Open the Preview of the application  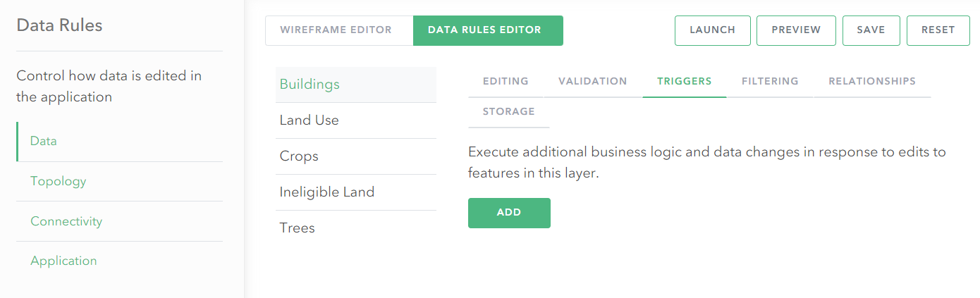(x=796, y=30)
